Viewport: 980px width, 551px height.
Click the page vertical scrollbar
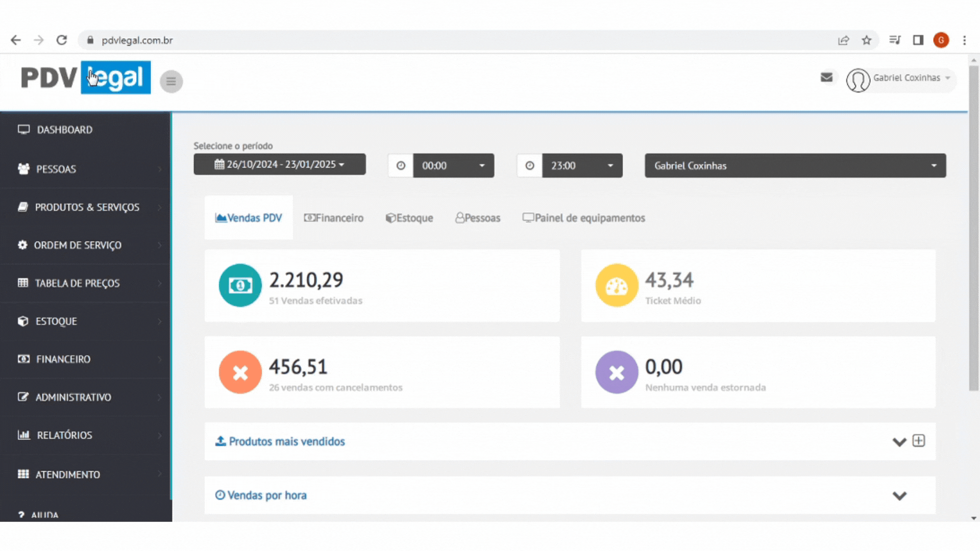[973, 230]
